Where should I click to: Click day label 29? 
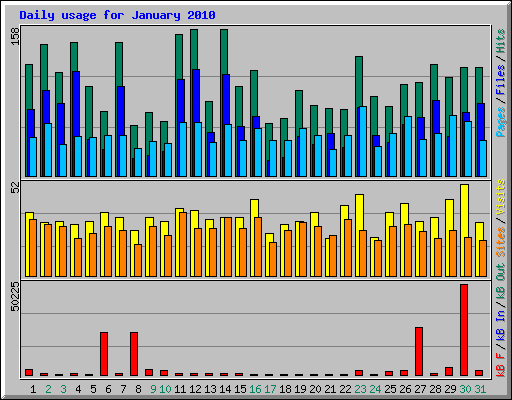coord(450,389)
